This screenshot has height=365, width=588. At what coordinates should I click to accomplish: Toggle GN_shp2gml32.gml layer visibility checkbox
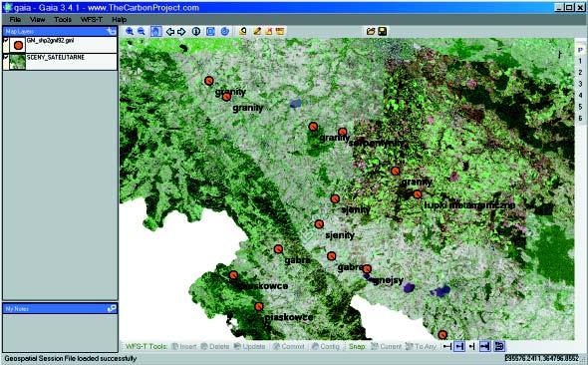pos(6,40)
